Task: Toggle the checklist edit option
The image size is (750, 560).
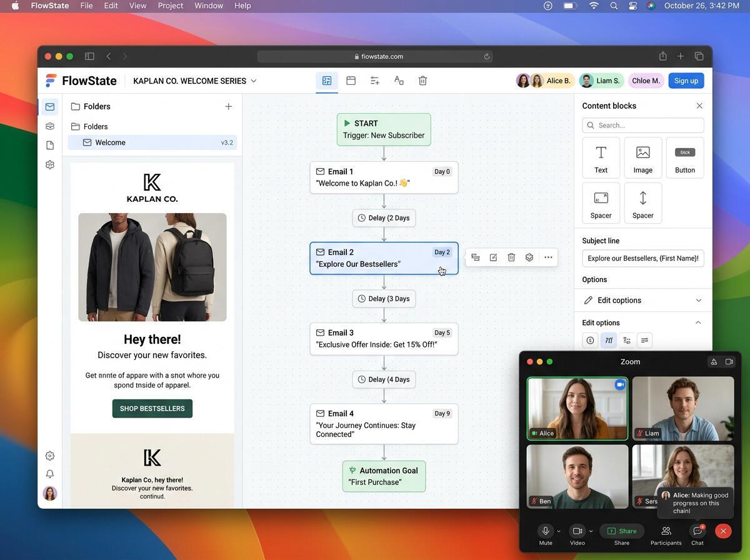Action: pyautogui.click(x=626, y=341)
